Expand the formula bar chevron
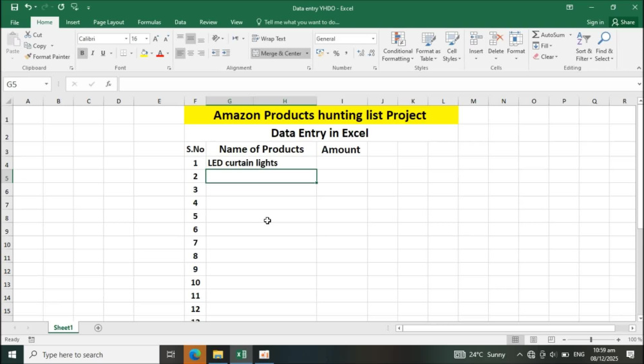Viewport: 644px width, 364px height. point(639,84)
